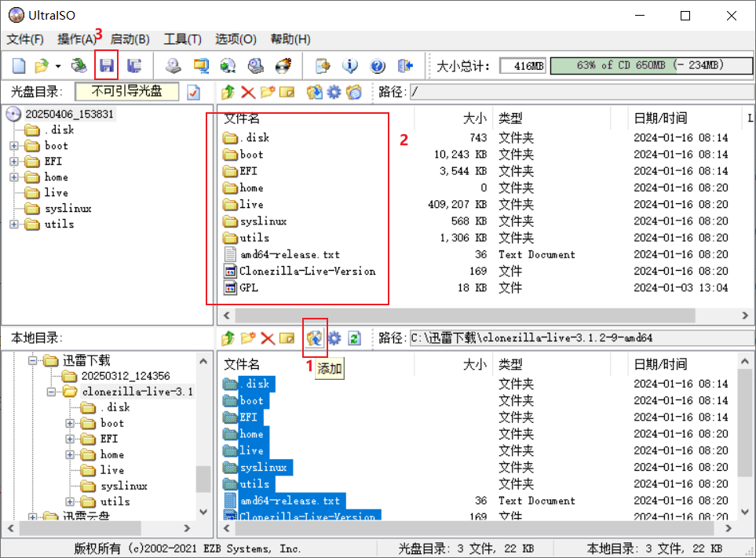Open the 启动(B) menu
The image size is (756, 558).
pyautogui.click(x=130, y=39)
